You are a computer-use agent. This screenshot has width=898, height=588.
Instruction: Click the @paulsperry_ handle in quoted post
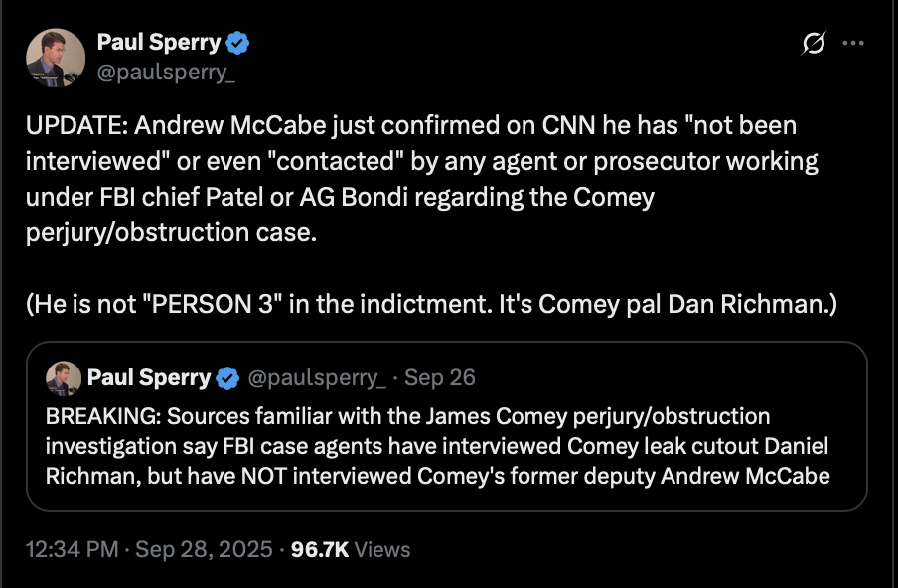coord(316,377)
